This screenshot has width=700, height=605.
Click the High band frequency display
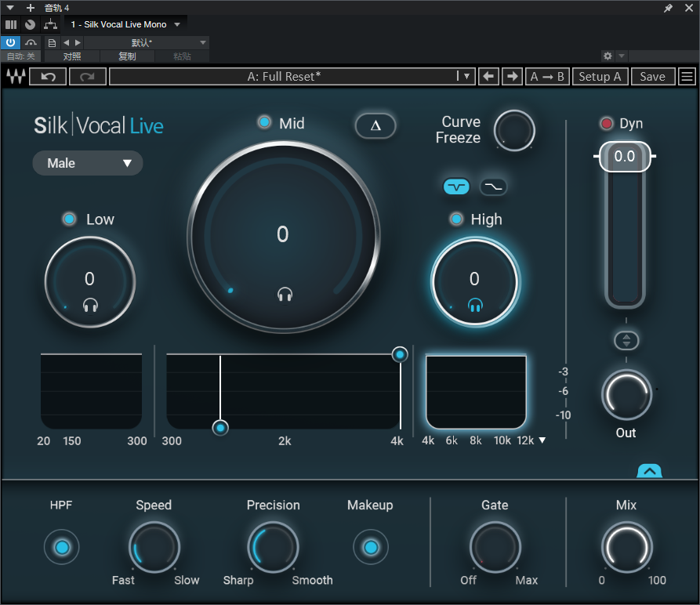[476, 392]
